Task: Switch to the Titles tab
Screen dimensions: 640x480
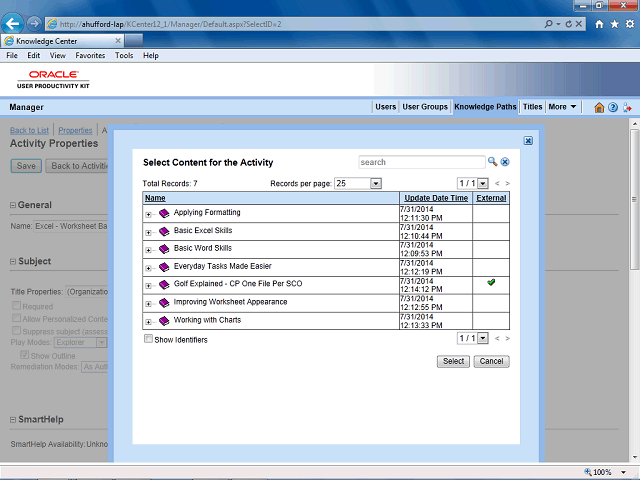Action: click(x=533, y=107)
